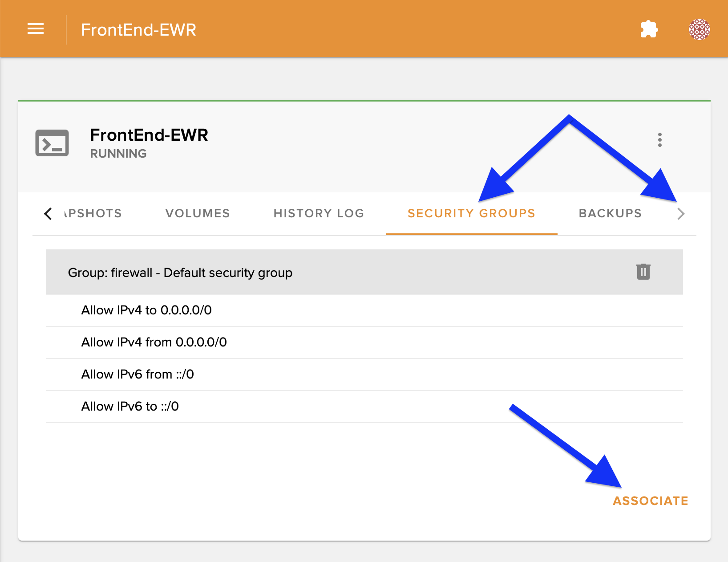This screenshot has width=728, height=562.
Task: Go to the Backups tab
Action: click(610, 213)
